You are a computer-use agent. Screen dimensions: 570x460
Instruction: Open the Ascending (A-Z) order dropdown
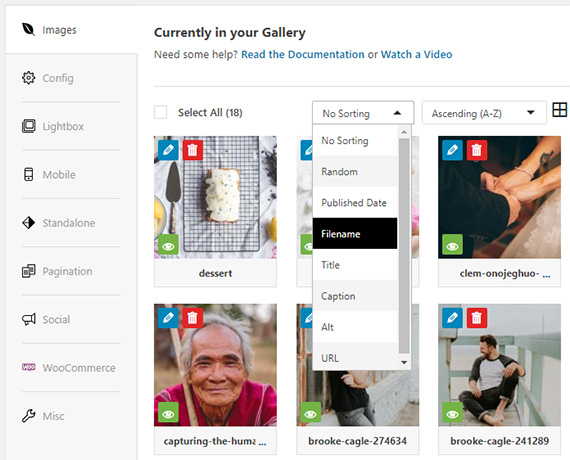(x=484, y=113)
